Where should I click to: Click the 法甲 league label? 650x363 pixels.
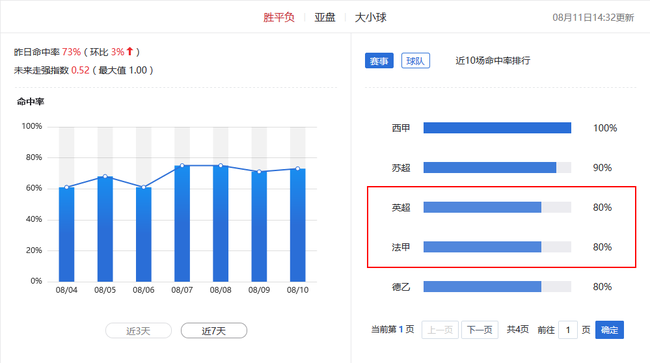(x=401, y=247)
